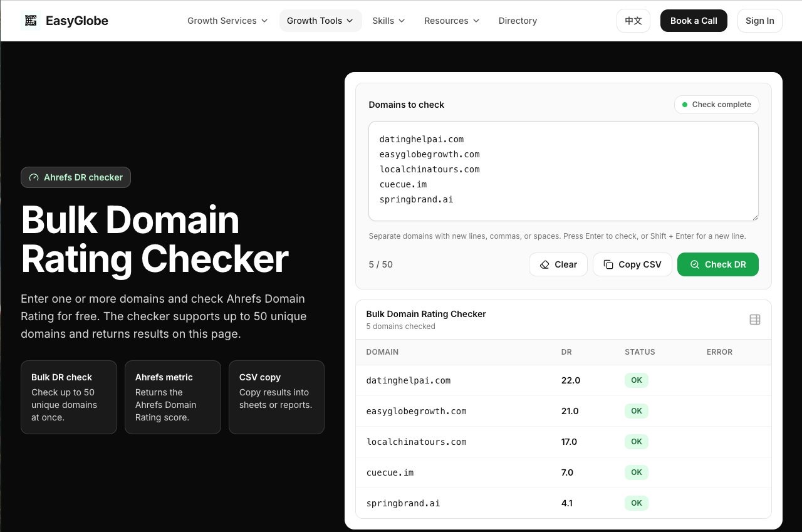Click the table view icon in results header

click(x=755, y=320)
